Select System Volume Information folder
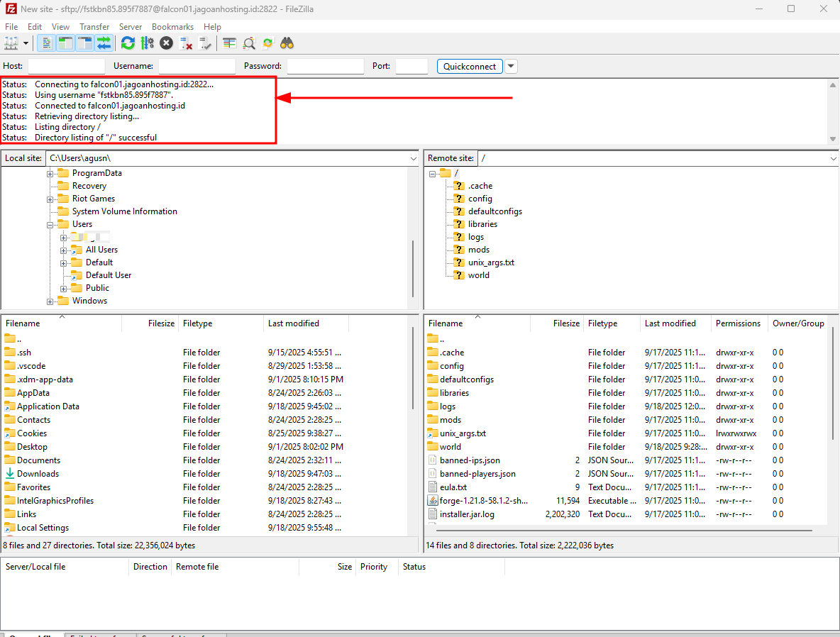 tap(124, 211)
